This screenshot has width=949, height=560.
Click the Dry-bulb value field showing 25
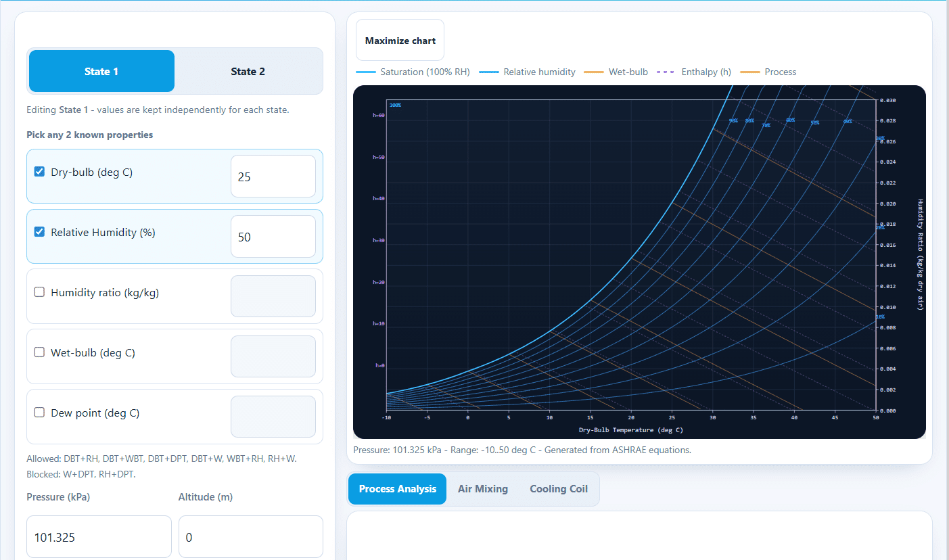pos(273,177)
